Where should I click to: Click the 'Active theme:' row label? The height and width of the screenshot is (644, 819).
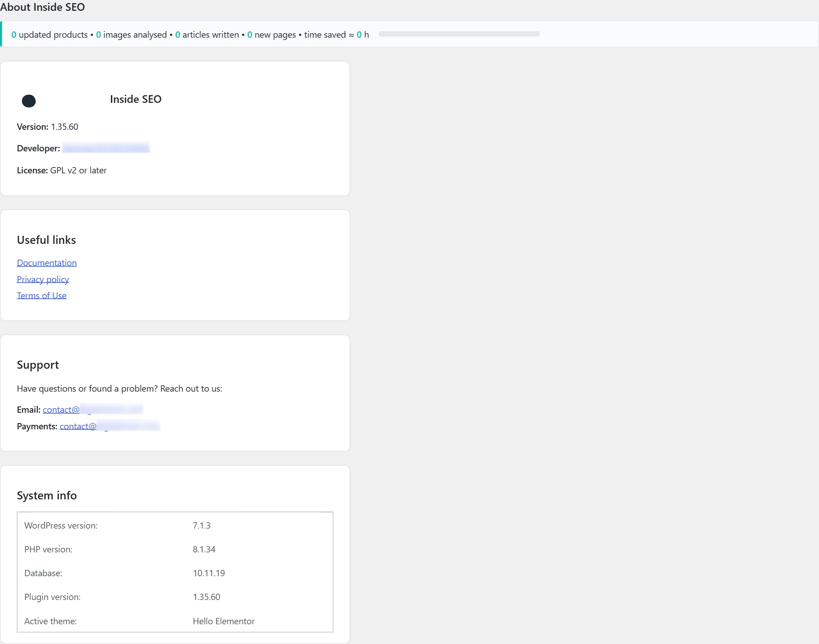[x=51, y=621]
